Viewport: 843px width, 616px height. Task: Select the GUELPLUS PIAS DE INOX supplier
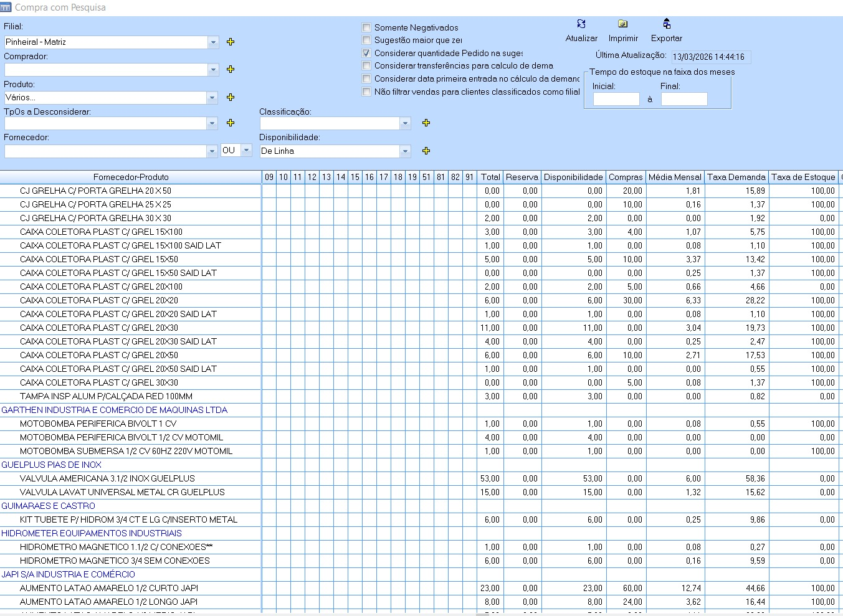click(x=51, y=465)
